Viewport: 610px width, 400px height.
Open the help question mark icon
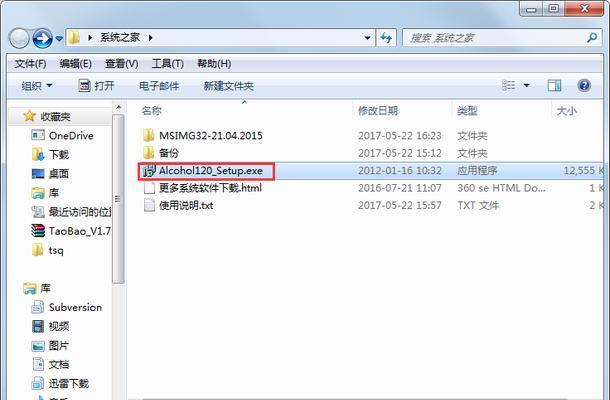click(x=584, y=85)
